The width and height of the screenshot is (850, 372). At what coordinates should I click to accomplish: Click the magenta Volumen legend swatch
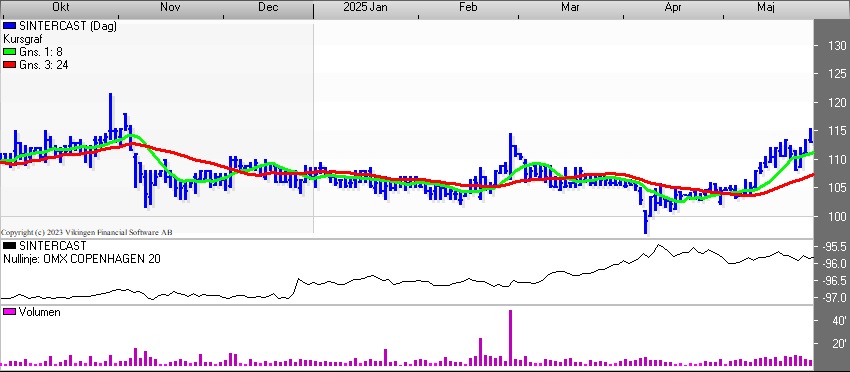[x=10, y=312]
